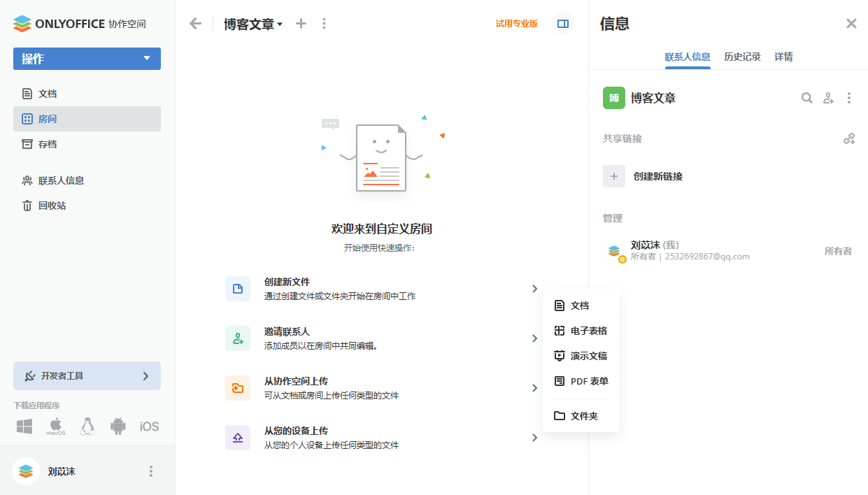Click 刘苡沫 member avatar in 管理 list

pos(614,251)
